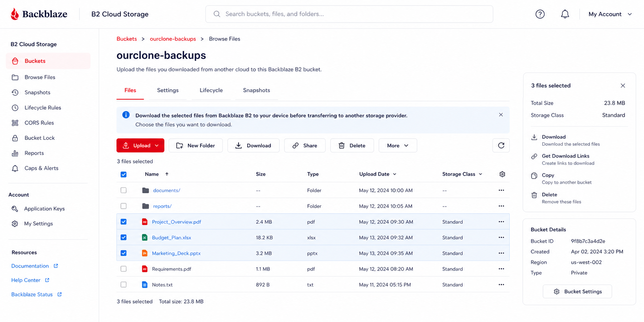This screenshot has height=322, width=644.
Task: Click the Delete trash icon in side panel
Action: tap(534, 195)
